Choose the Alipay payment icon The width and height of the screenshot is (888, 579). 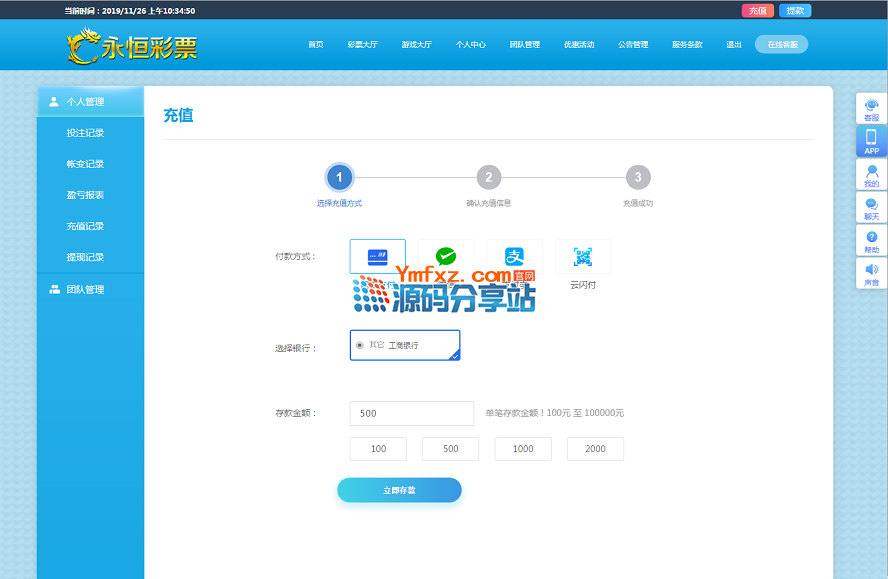click(x=514, y=257)
